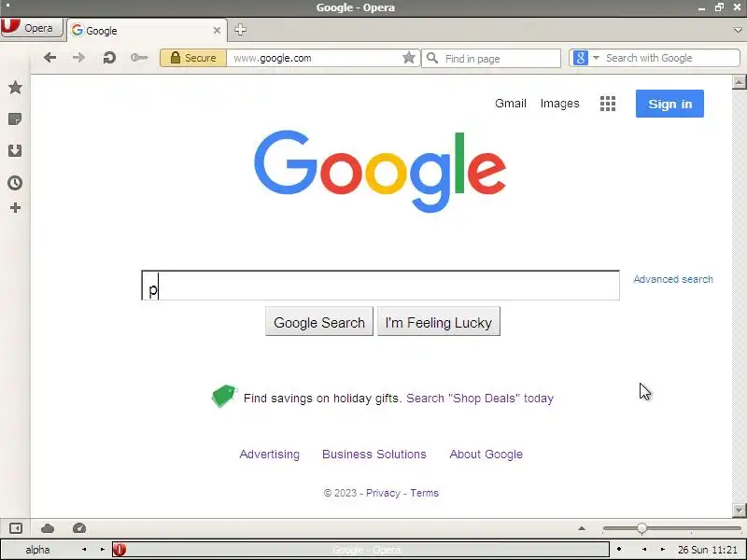The image size is (747, 560).
Task: Click the Google - Opera taskbar entry
Action: tap(360, 550)
